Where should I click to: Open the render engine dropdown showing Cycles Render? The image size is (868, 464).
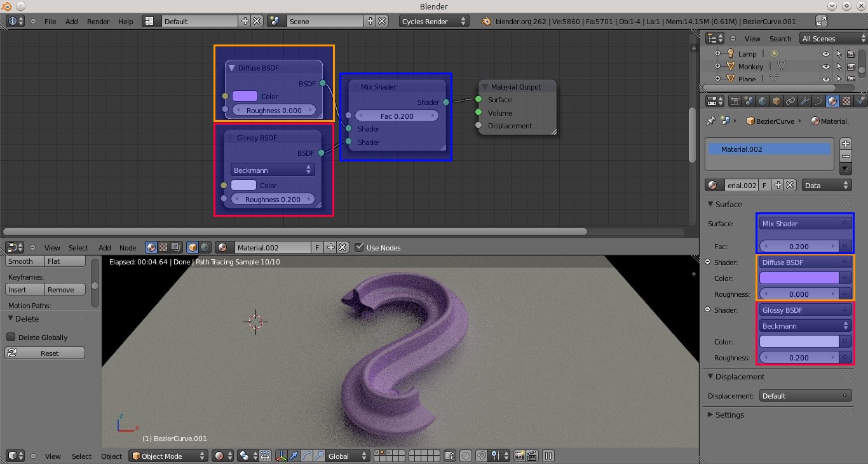pyautogui.click(x=434, y=21)
